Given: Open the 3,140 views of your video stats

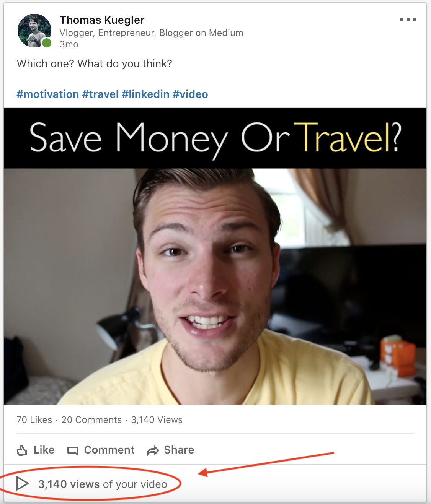Looking at the screenshot, I should click(x=103, y=484).
